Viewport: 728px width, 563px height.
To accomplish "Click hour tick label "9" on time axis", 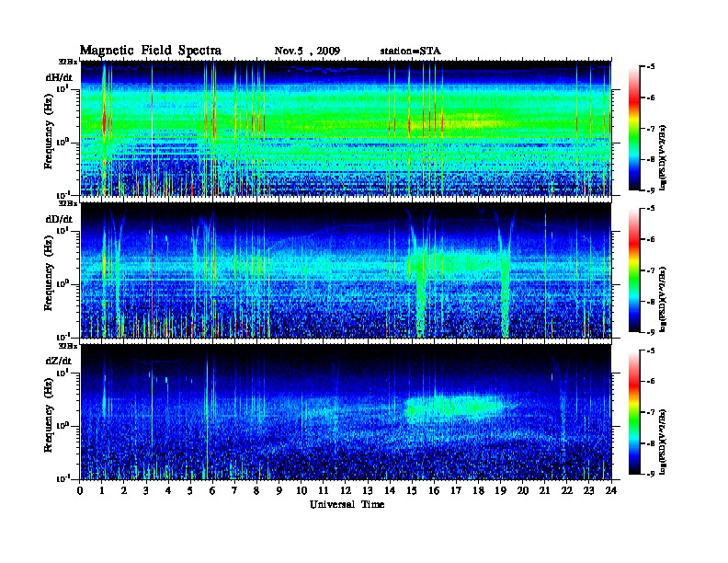I will (x=279, y=490).
